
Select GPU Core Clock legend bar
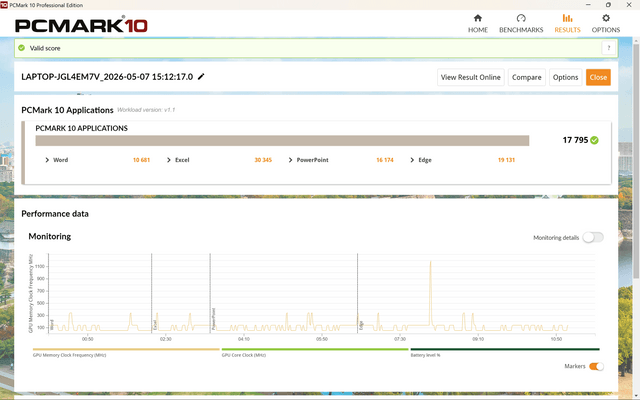[x=315, y=349]
